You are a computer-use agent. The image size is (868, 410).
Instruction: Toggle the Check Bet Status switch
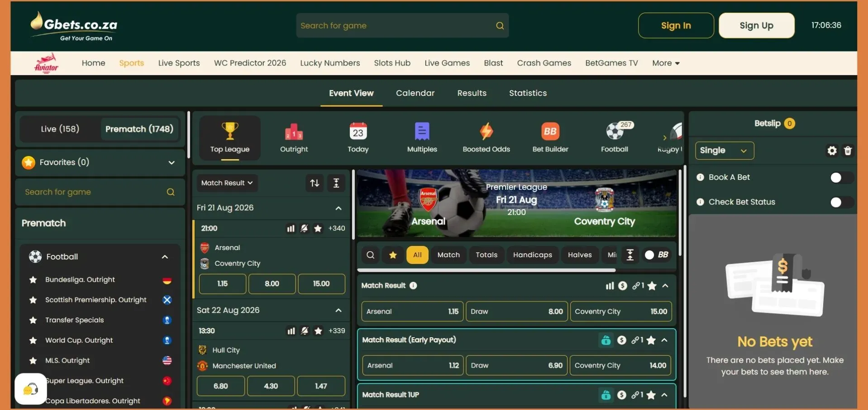click(841, 202)
